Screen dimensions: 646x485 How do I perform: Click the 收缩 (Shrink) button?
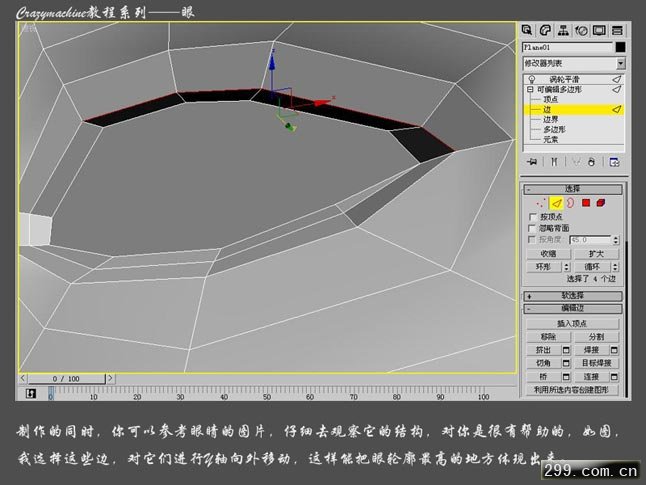548,253
